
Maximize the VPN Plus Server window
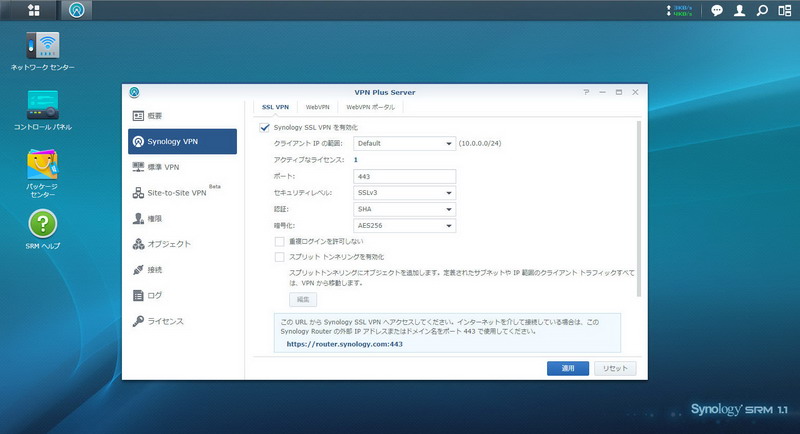point(619,92)
